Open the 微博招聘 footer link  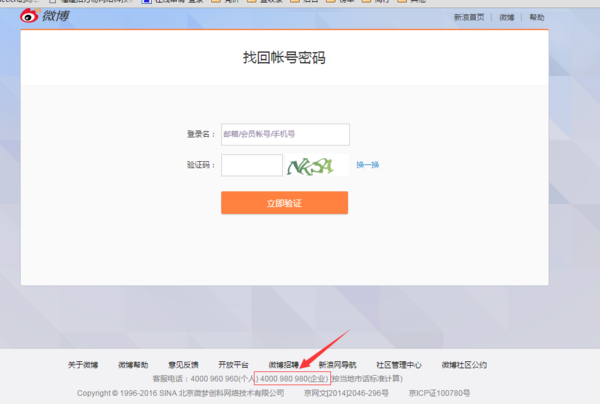(284, 365)
